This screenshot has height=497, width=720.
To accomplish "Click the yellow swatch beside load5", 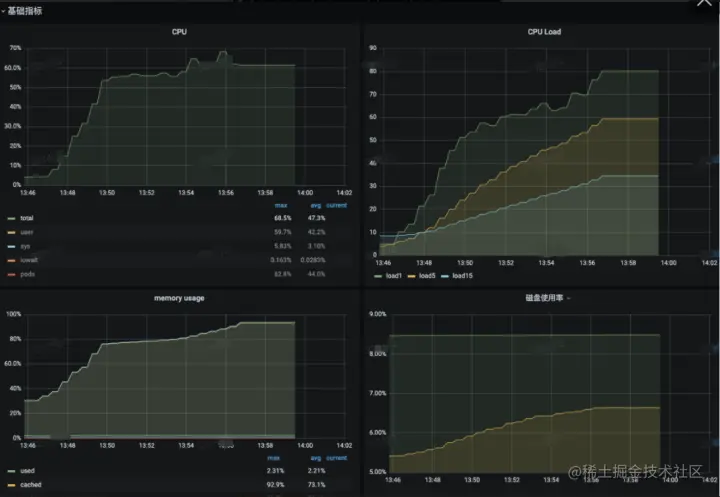I will tap(411, 277).
